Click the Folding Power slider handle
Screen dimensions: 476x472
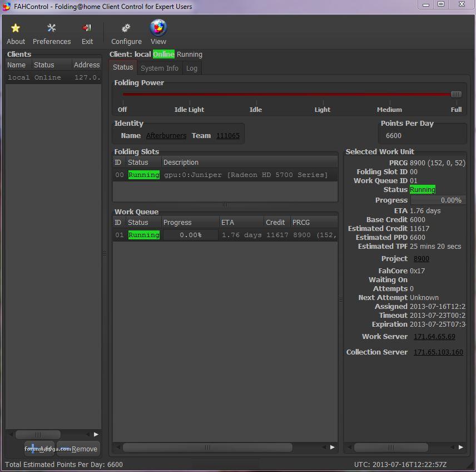[x=455, y=94]
